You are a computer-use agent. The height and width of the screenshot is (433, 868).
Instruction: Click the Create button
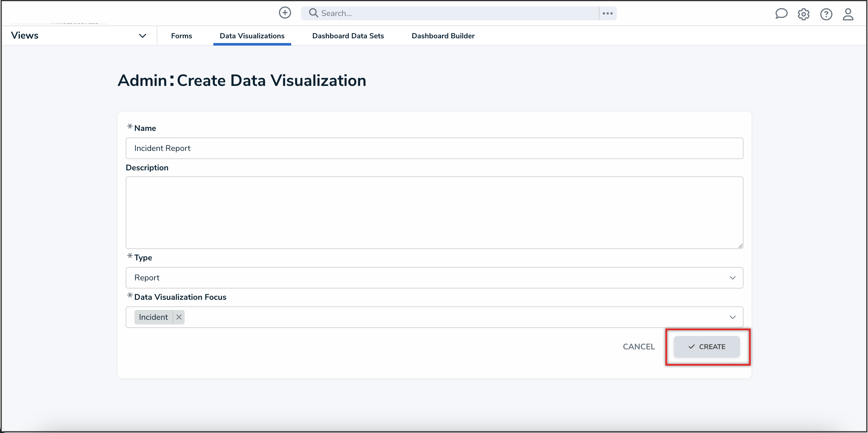707,347
